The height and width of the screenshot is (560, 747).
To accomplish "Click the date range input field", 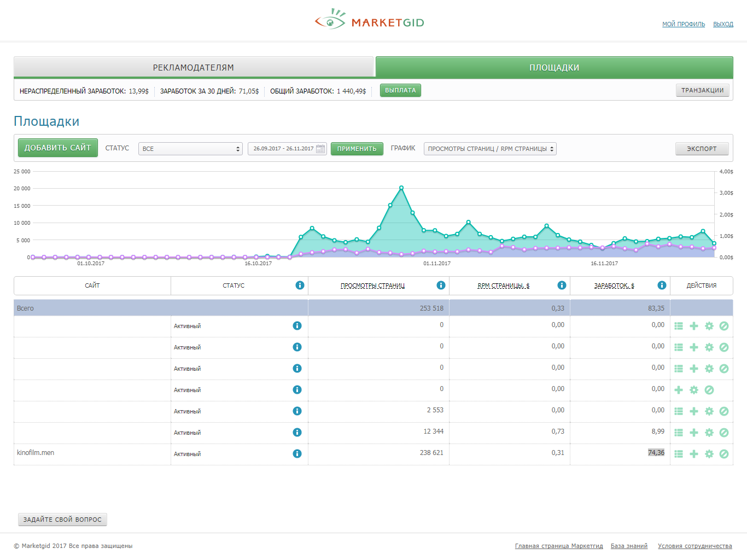I will click(x=283, y=149).
